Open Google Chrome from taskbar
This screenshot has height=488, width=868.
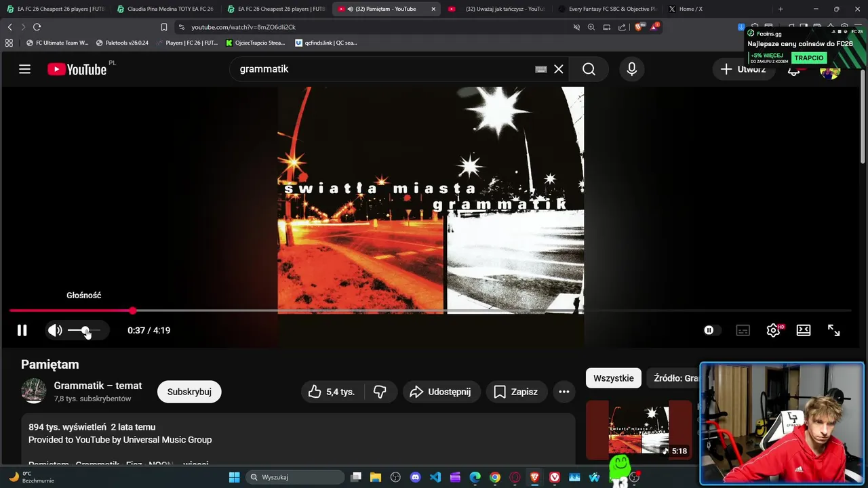(495, 477)
